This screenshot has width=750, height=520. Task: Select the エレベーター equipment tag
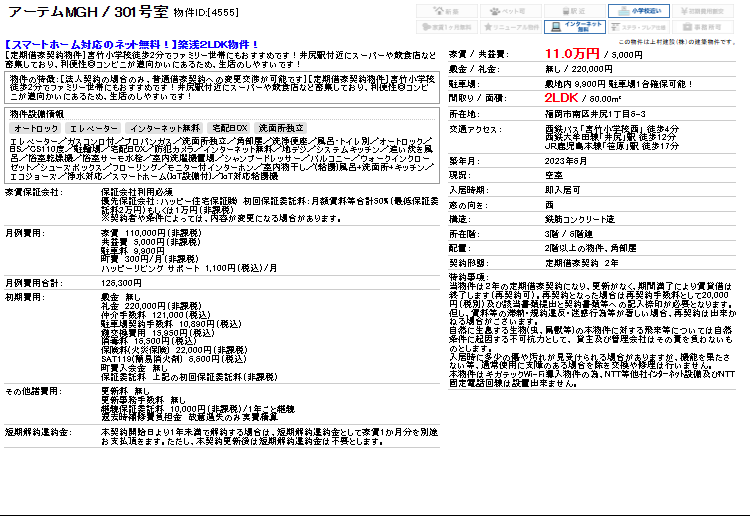click(x=94, y=129)
